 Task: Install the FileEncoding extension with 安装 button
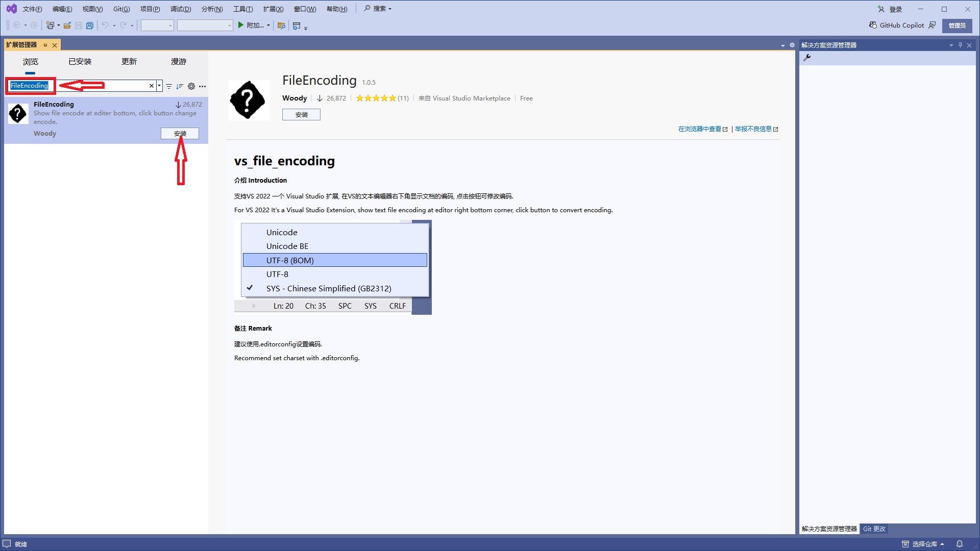tap(180, 133)
